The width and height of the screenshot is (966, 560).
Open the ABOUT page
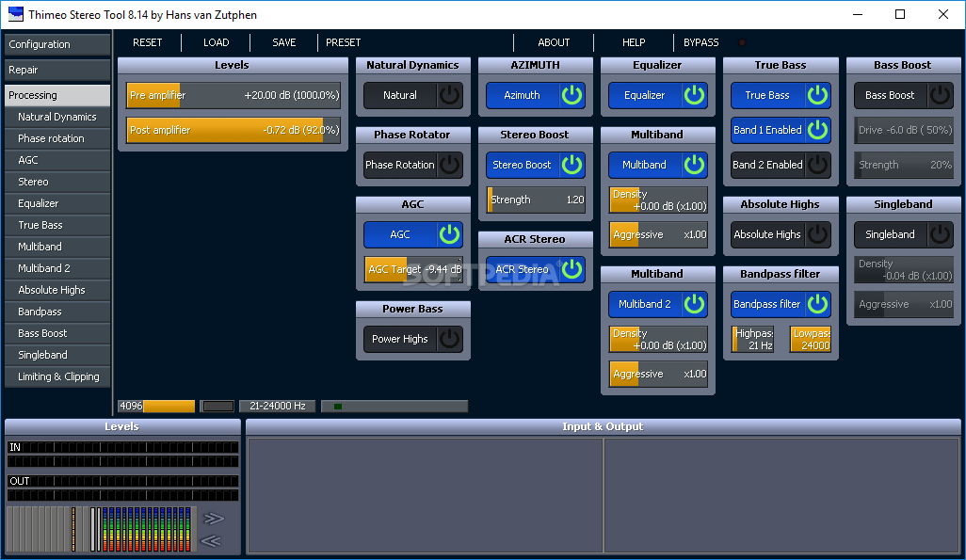tap(554, 42)
